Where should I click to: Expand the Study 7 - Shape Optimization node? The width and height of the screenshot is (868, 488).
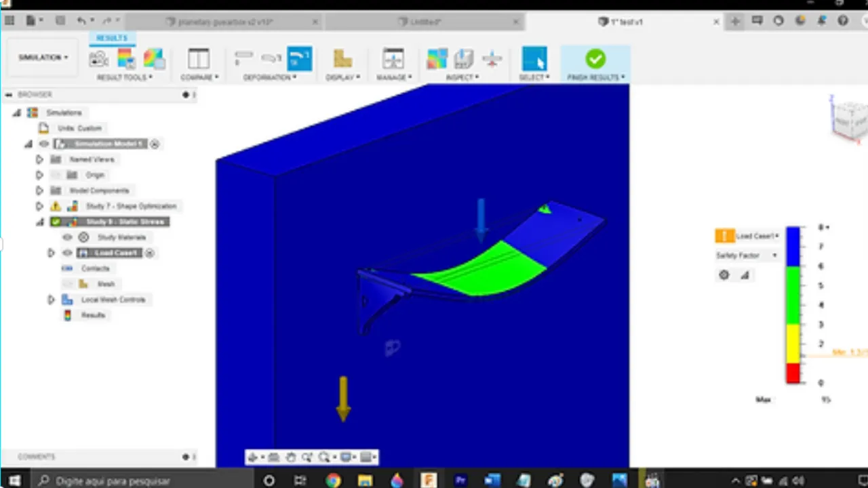(39, 206)
